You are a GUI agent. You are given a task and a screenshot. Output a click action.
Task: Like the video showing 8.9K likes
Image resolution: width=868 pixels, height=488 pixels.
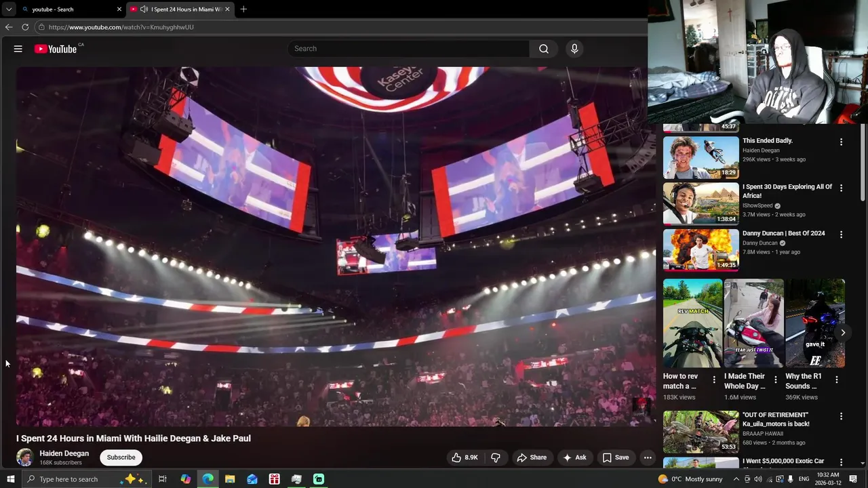tap(465, 457)
